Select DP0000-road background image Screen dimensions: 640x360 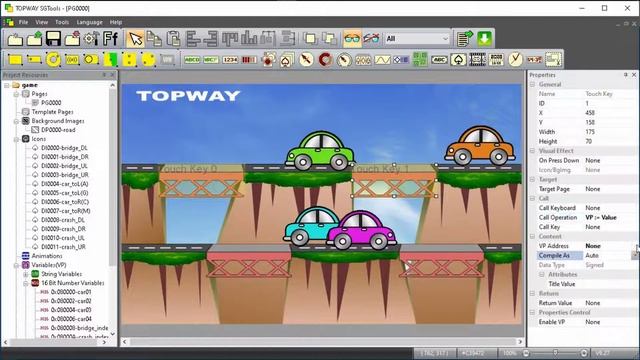(58, 130)
